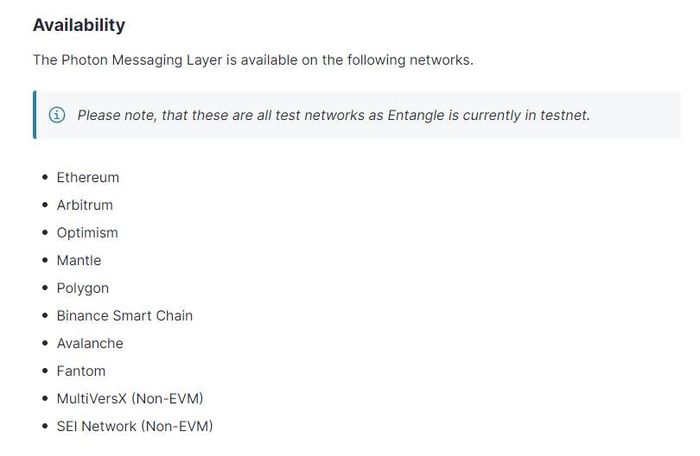This screenshot has width=700, height=456.
Task: Click the Photon Messaging Layer sentence
Action: [x=253, y=60]
